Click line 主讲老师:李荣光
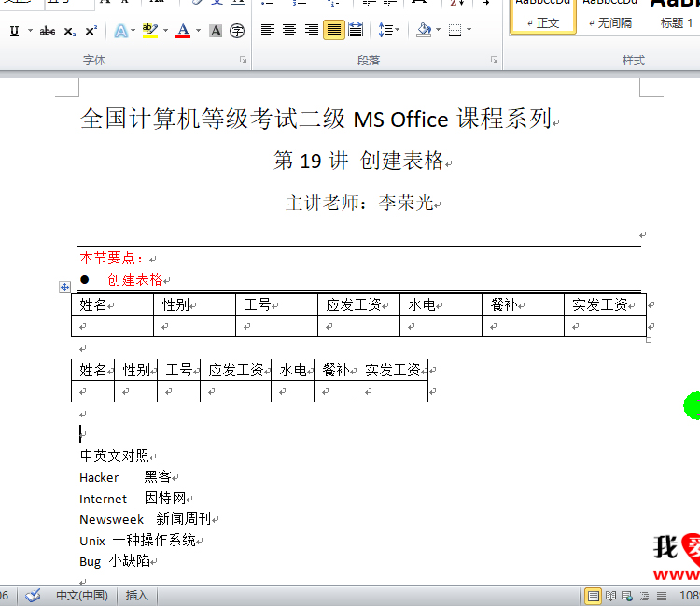Screen dimensions: 700x606 [x=360, y=204]
